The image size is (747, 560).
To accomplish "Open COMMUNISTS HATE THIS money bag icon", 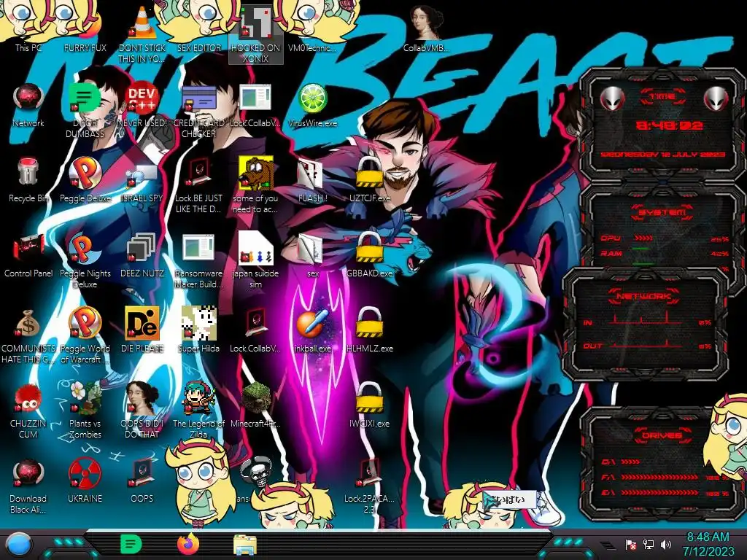I will pyautogui.click(x=28, y=335).
